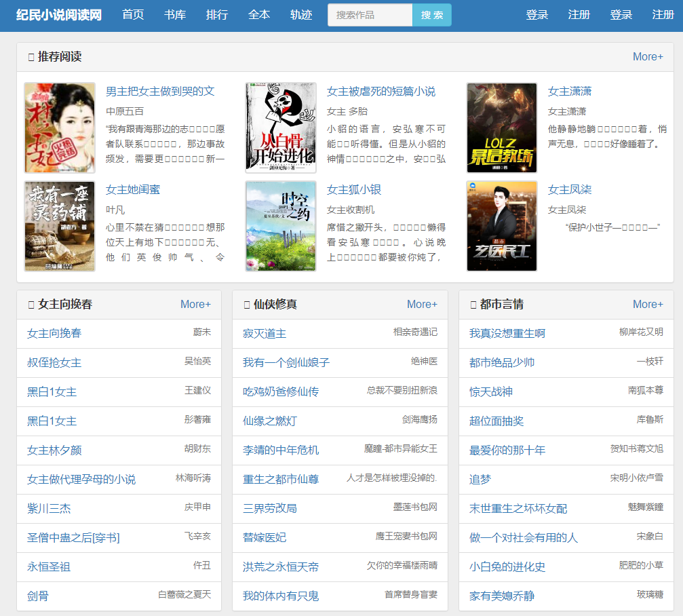Open 从白骨开始进化 book cover thumbnail
This screenshot has width=683, height=616.
pos(281,128)
